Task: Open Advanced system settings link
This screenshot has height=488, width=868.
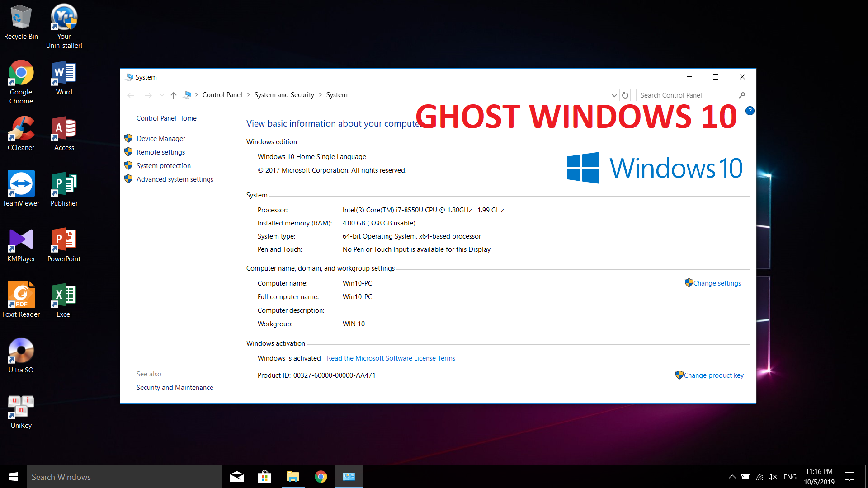Action: pyautogui.click(x=175, y=179)
